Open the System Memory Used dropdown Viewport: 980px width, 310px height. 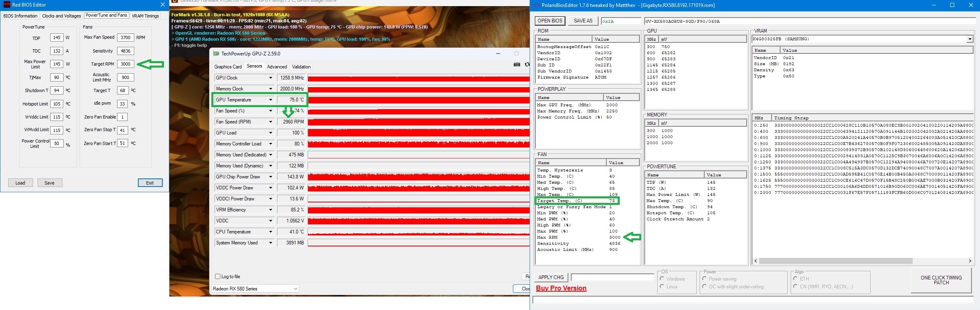point(270,243)
